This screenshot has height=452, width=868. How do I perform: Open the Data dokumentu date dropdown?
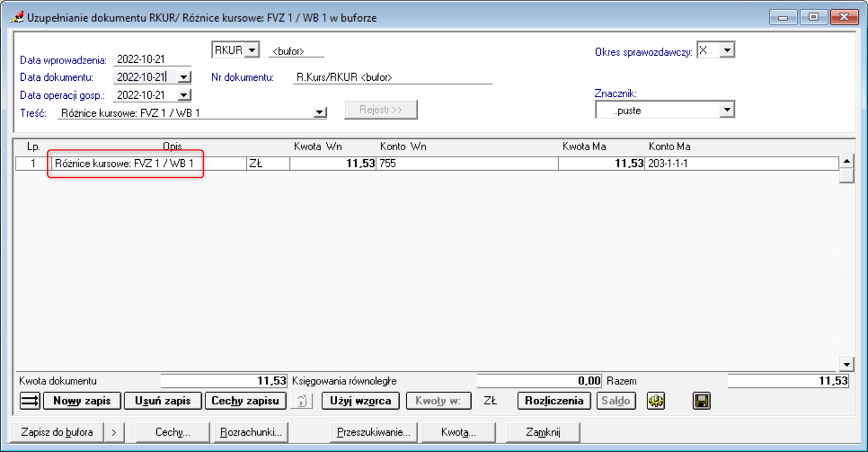click(x=184, y=77)
